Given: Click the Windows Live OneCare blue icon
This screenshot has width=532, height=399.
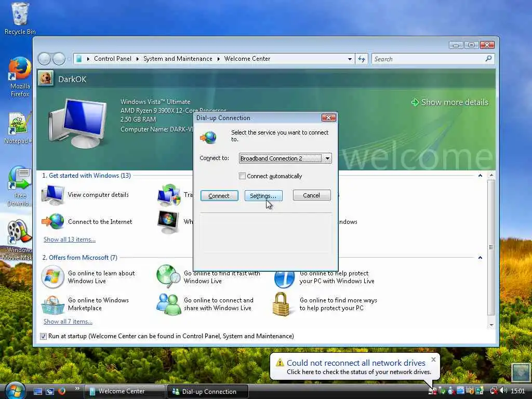Looking at the screenshot, I should pos(284,280).
